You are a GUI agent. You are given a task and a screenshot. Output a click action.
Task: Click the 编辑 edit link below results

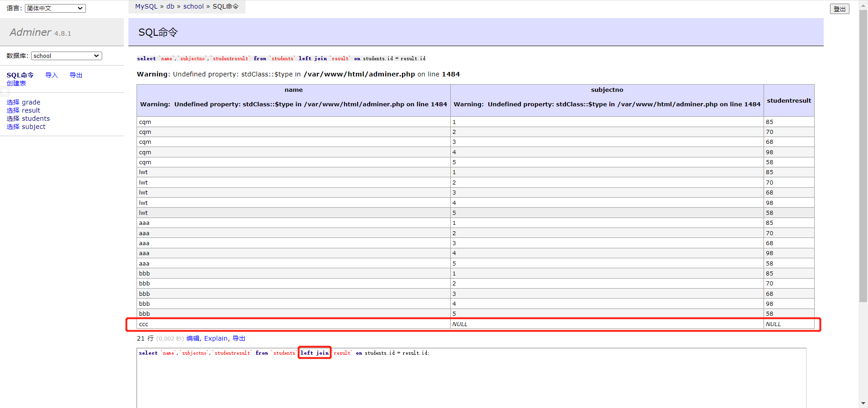193,338
